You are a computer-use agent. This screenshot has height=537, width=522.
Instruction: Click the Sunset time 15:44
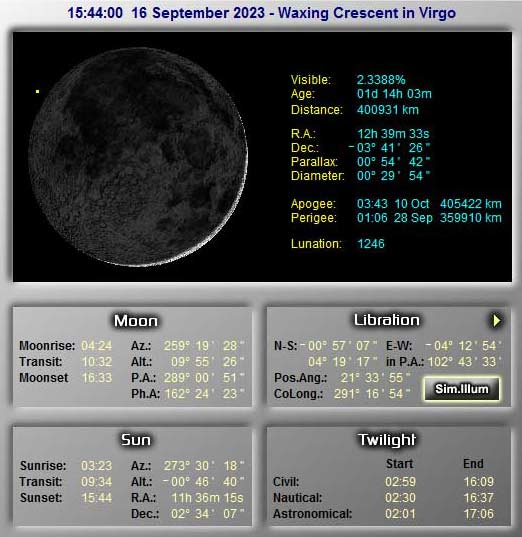(x=97, y=497)
